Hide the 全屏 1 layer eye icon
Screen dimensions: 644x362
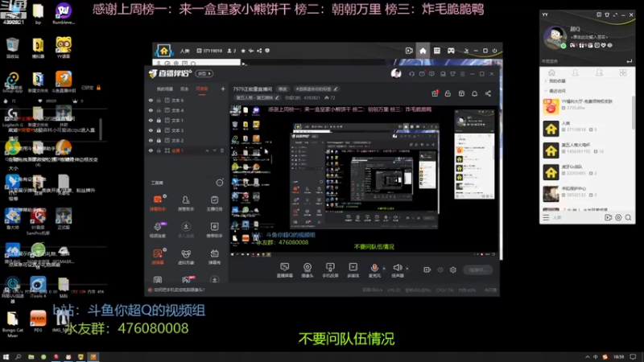(151, 150)
